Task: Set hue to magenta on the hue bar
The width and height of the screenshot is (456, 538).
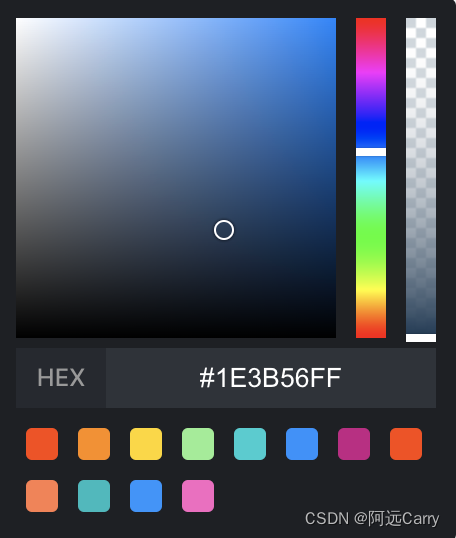Action: [x=371, y=73]
